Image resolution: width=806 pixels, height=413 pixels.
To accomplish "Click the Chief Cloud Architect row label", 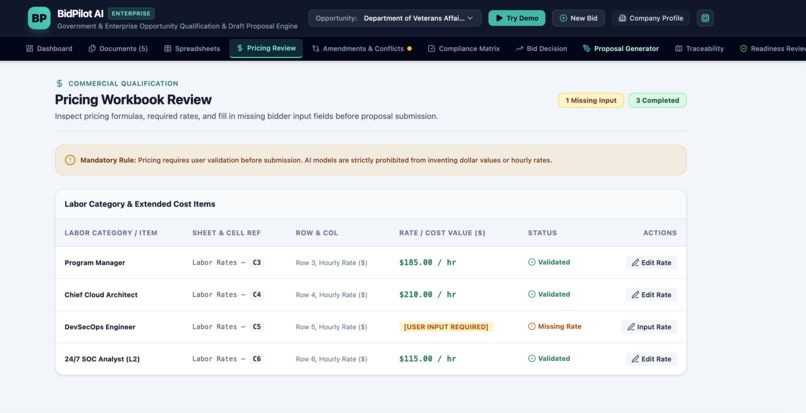I will coord(101,295).
